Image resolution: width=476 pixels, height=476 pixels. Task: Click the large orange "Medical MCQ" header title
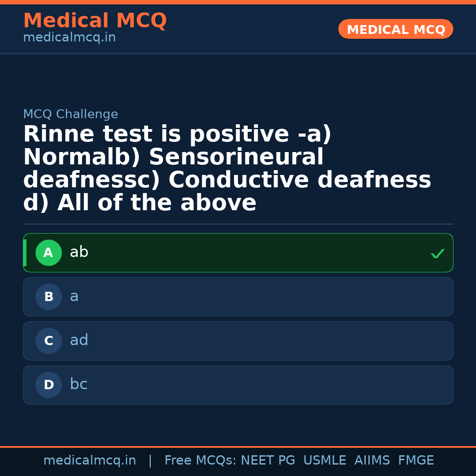[x=95, y=20]
